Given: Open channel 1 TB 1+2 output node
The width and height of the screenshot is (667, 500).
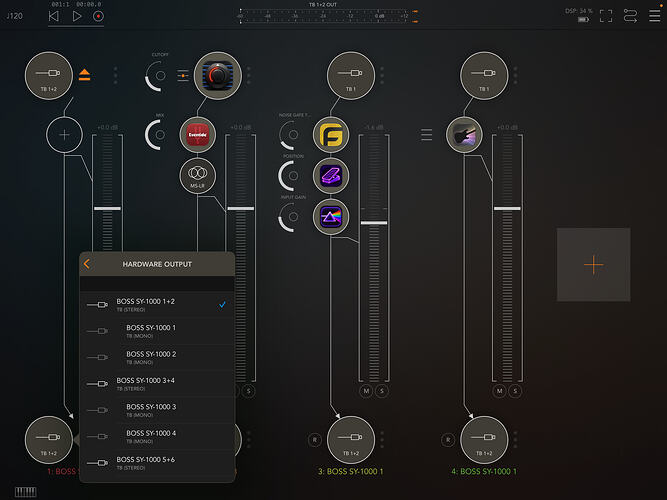Looking at the screenshot, I should 49,440.
